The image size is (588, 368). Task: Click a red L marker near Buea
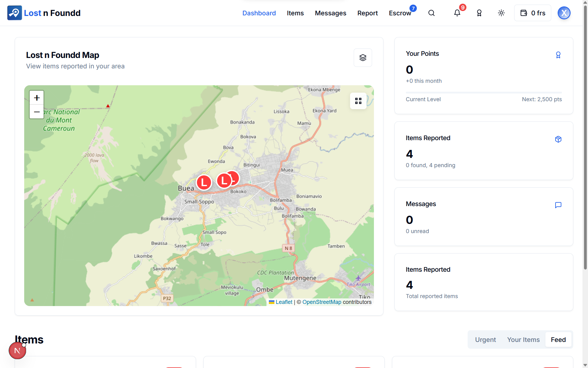click(204, 182)
